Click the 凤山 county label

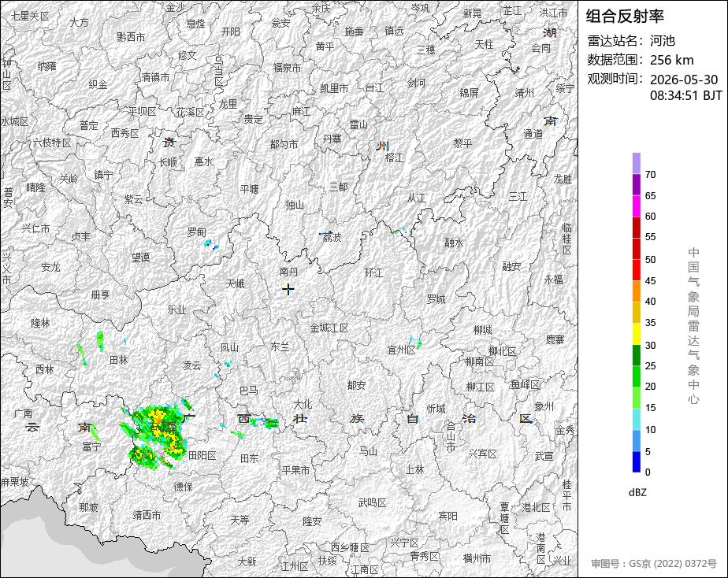229,347
